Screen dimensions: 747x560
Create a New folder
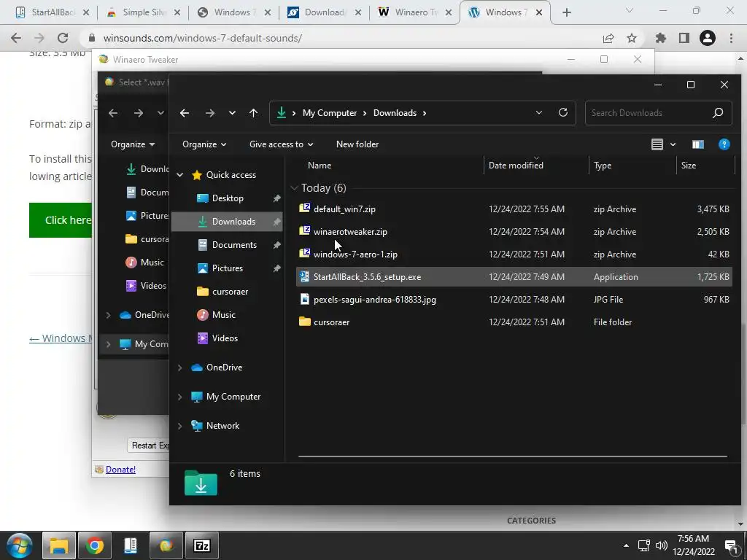pos(357,144)
